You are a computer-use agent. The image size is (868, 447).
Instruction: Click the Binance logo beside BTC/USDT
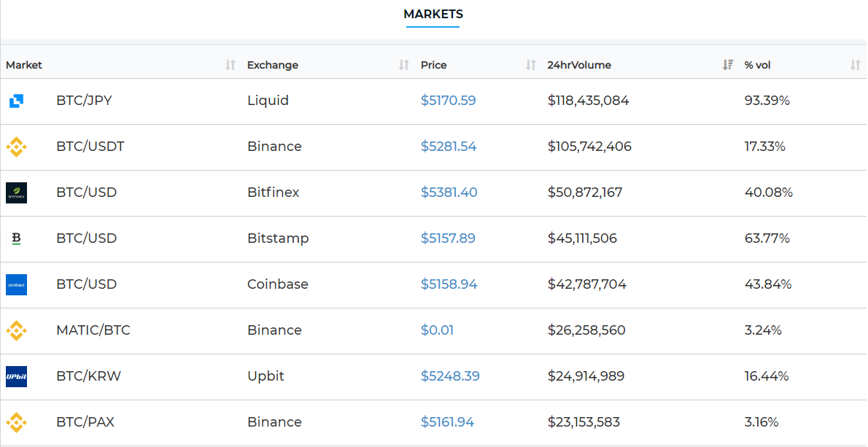coord(16,147)
